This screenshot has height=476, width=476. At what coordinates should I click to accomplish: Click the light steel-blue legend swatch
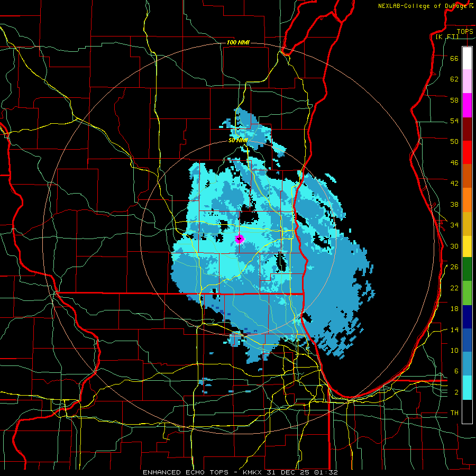click(x=467, y=364)
